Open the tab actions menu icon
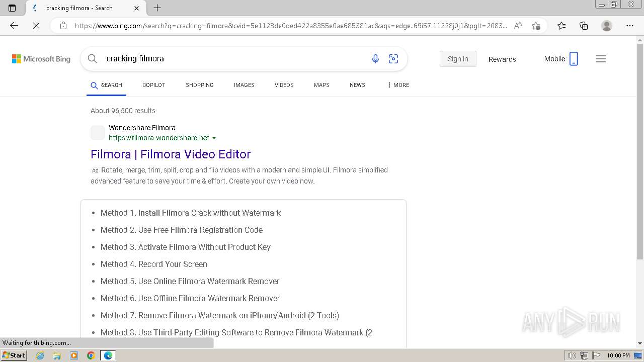Screen dimensions: 644x362 click(12, 8)
